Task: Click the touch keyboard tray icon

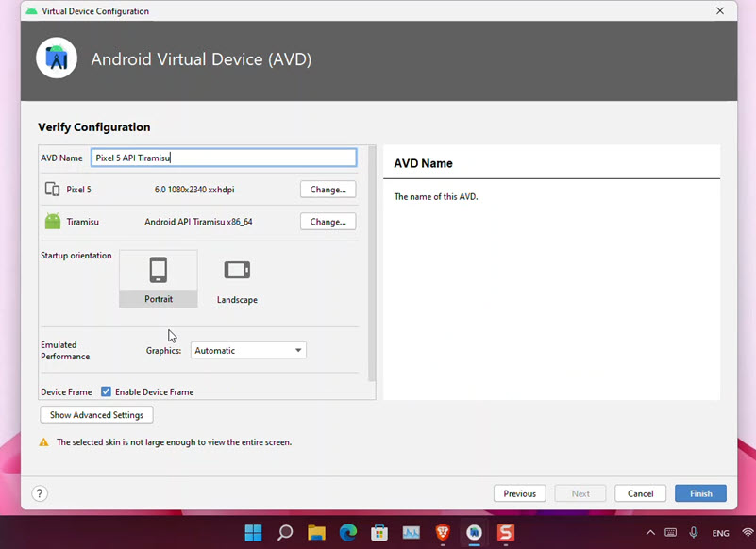Action: (x=671, y=533)
